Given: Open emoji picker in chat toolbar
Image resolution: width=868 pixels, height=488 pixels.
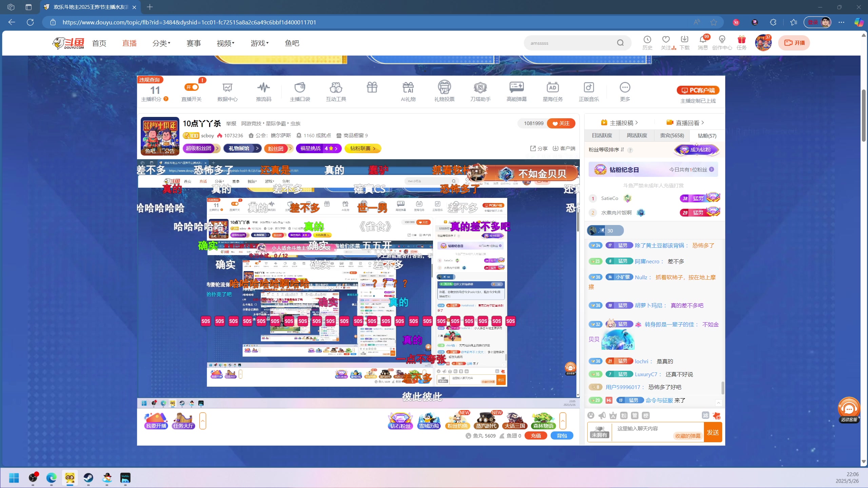Looking at the screenshot, I should coord(591,415).
